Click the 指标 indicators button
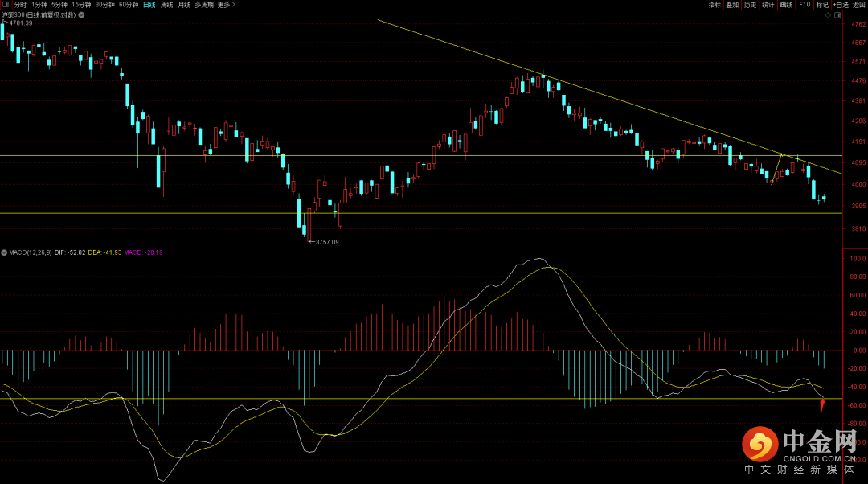The height and width of the screenshot is (484, 868). click(x=714, y=5)
